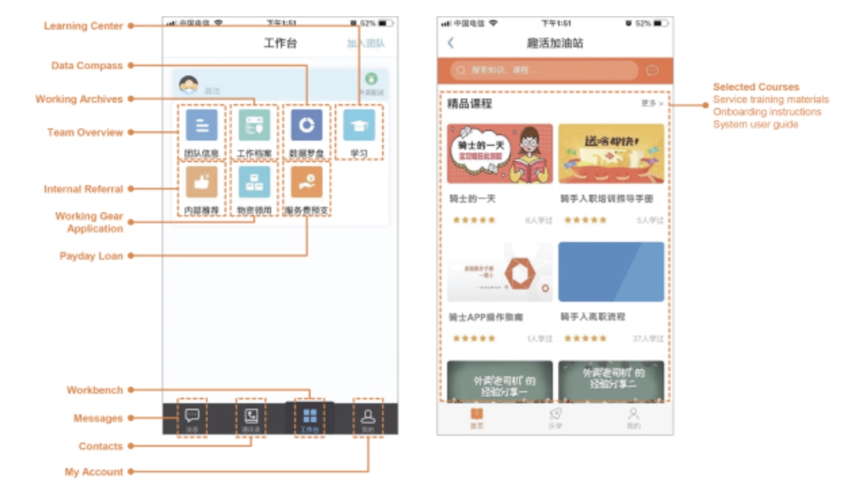868x490 pixels.
Task: Click the 骑手入职培训指导手册 course title
Action: 607,198
